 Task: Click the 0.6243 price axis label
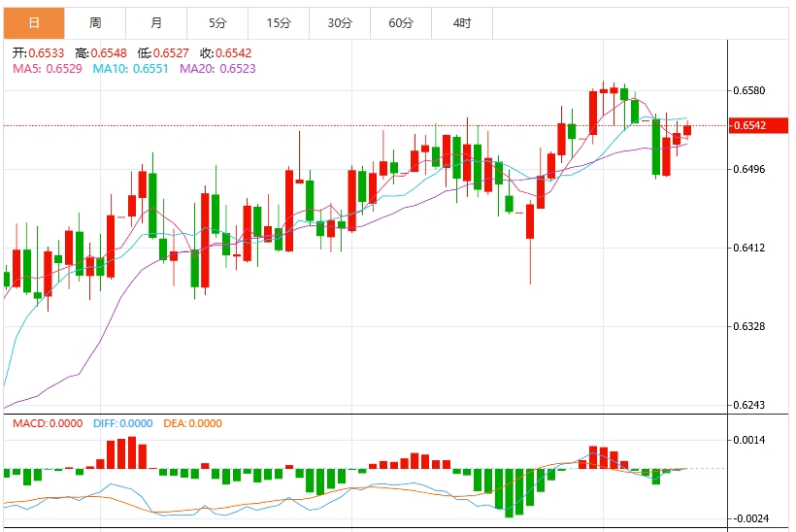(749, 405)
